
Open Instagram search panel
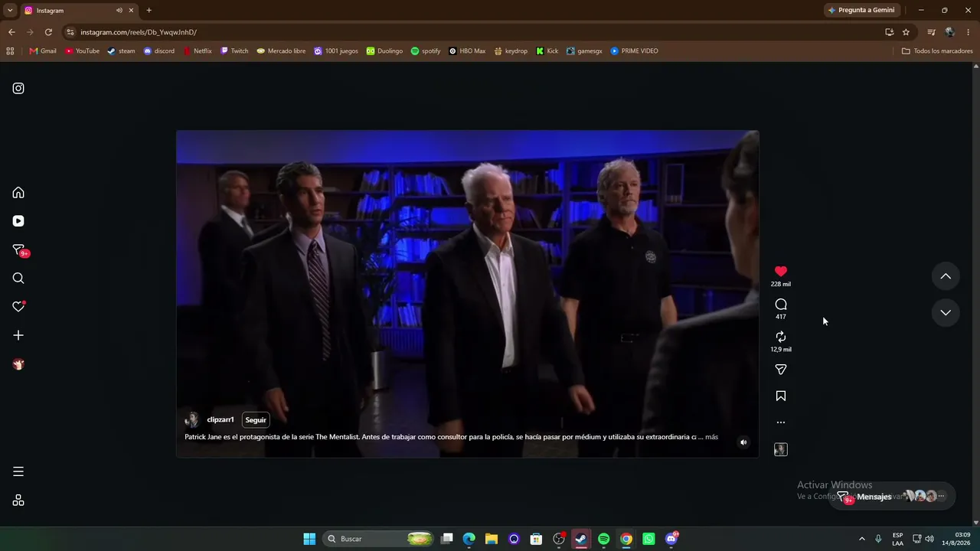click(18, 279)
